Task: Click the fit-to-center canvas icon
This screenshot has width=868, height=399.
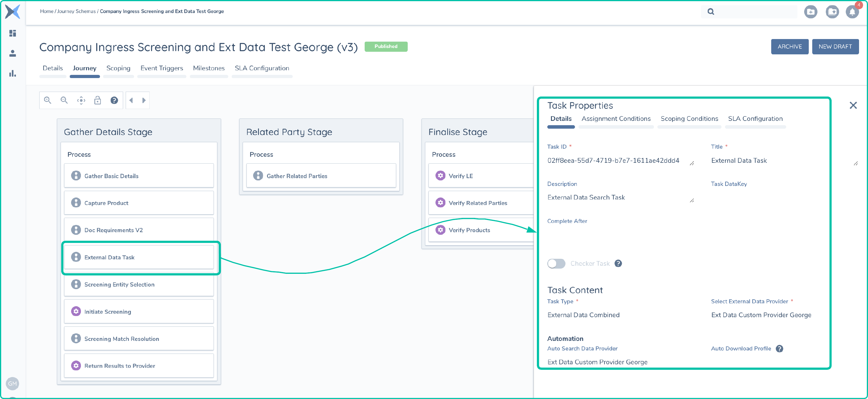Action: coord(81,100)
